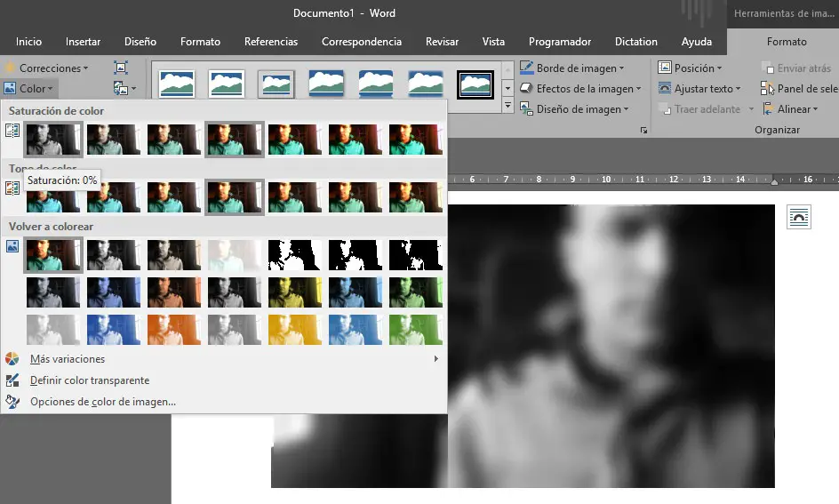839x504 pixels.
Task: Select the first picture style thumbnail
Action: tap(177, 84)
